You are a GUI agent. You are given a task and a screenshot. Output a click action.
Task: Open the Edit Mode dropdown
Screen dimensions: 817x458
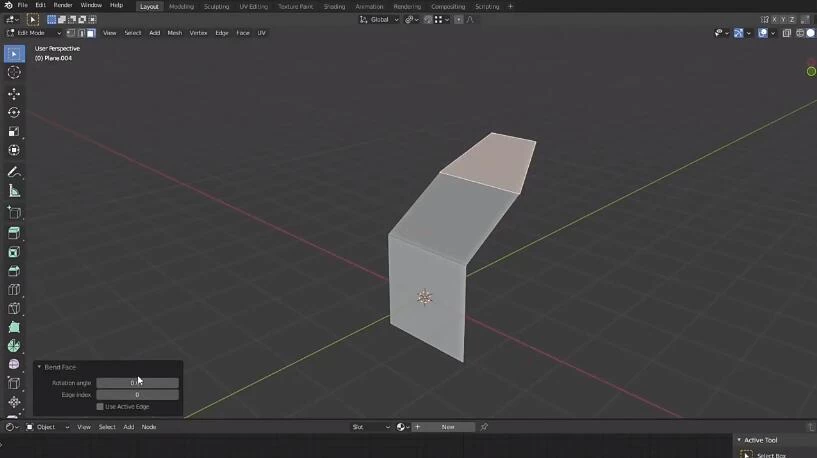(34, 33)
